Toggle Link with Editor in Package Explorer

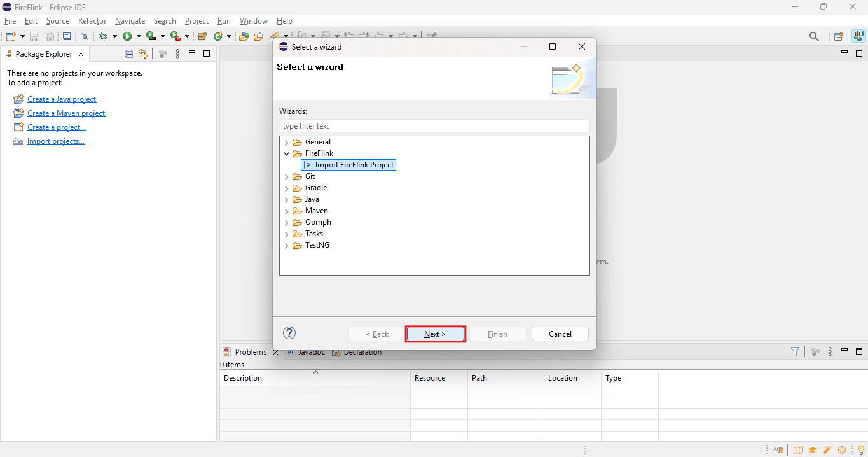(143, 54)
